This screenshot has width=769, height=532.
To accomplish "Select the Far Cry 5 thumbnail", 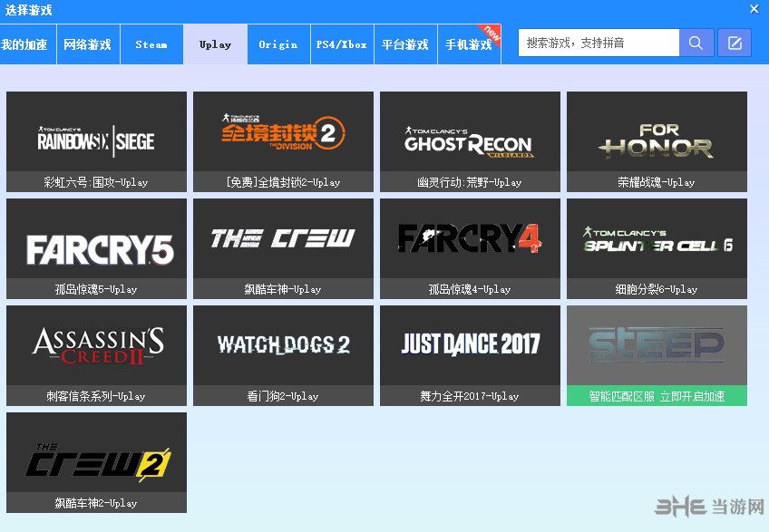I will point(97,238).
